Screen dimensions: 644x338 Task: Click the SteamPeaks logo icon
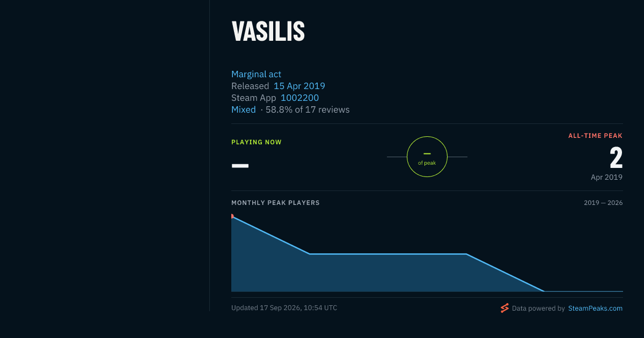[x=504, y=308]
